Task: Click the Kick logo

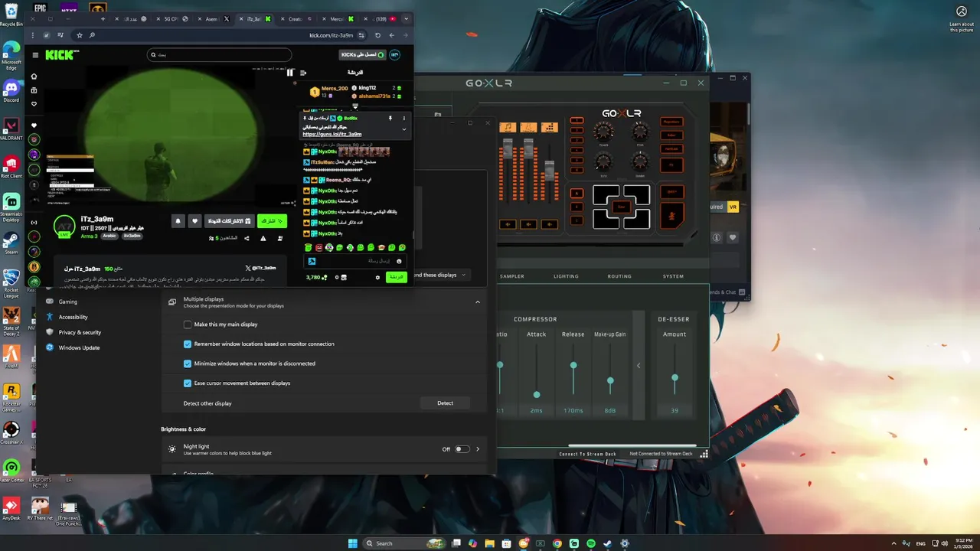Action: (x=61, y=55)
